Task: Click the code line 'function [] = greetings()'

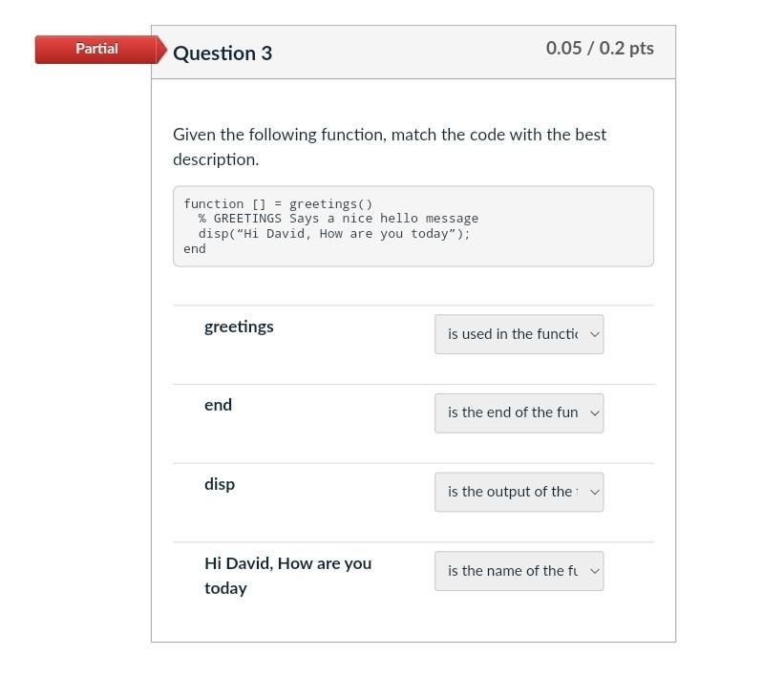Action: (278, 203)
